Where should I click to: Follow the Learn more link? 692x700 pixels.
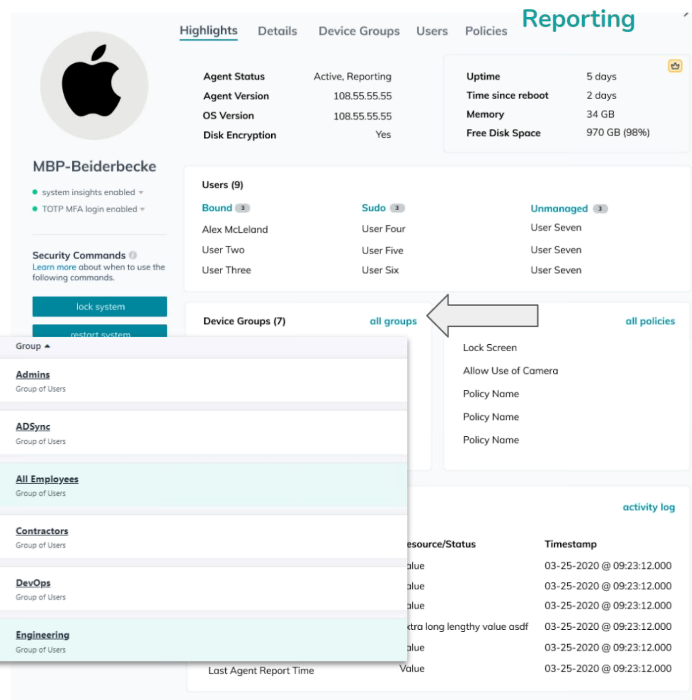click(53, 268)
